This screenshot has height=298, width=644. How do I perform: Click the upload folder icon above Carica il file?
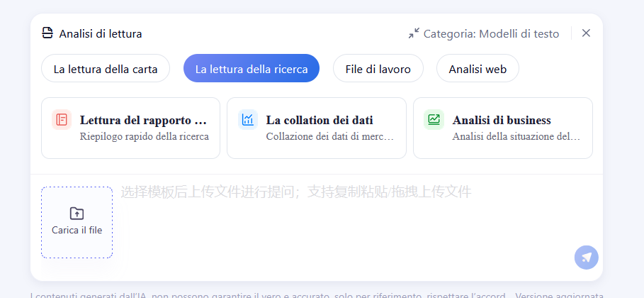(77, 214)
